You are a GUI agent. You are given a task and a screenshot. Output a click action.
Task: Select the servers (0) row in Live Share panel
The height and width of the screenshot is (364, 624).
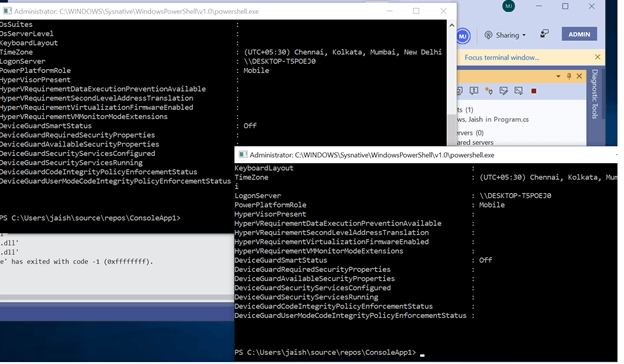click(470, 133)
